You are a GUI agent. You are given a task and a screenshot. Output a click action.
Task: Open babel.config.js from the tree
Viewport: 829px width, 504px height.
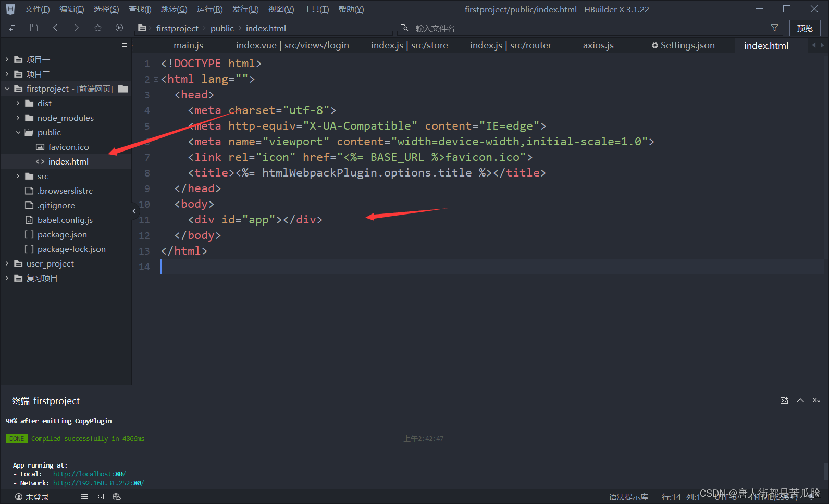tap(66, 220)
